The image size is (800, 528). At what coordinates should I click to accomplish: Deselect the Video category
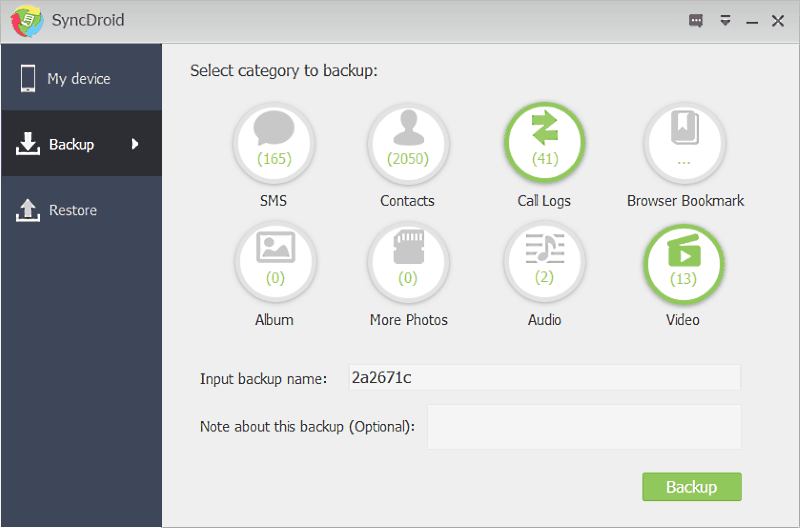coord(684,264)
